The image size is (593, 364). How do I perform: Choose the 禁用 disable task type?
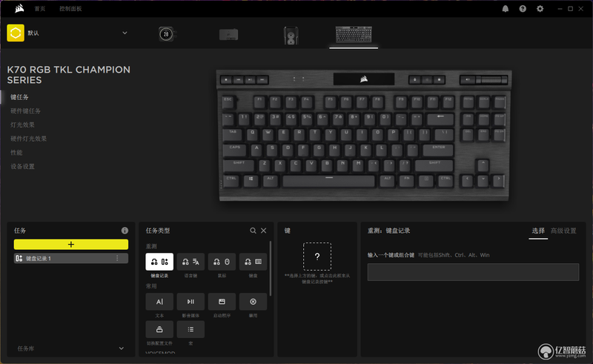coord(253,302)
